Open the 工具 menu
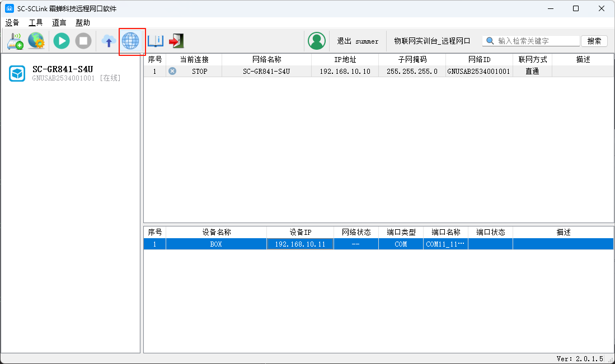 coord(36,23)
